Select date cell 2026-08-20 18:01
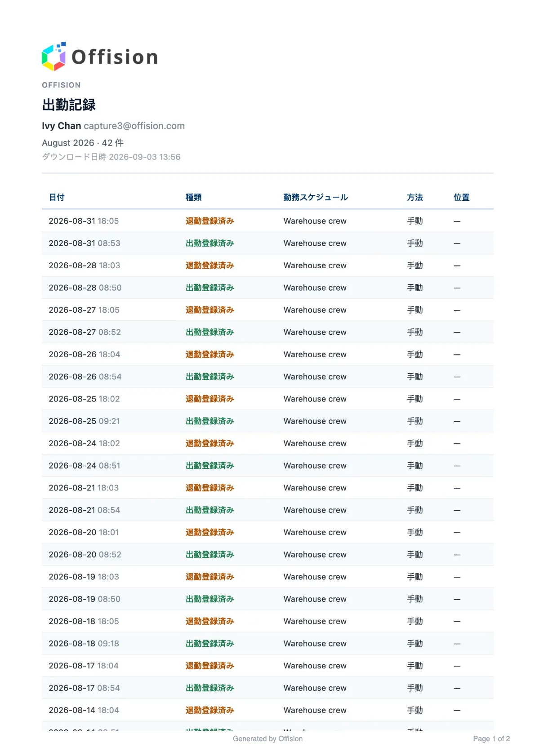Image resolution: width=535 pixels, height=756 pixels. pos(84,532)
